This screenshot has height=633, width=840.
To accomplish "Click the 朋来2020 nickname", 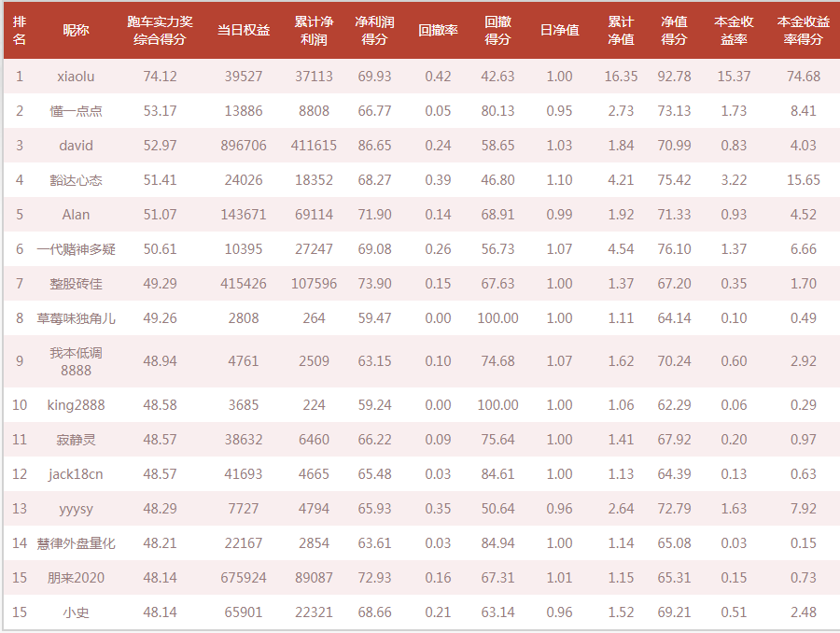I will [76, 578].
